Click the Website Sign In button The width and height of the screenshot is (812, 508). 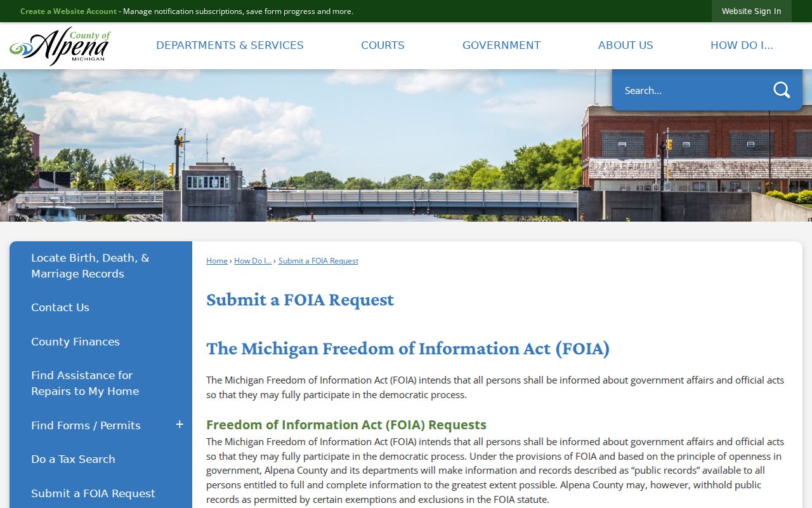click(752, 11)
